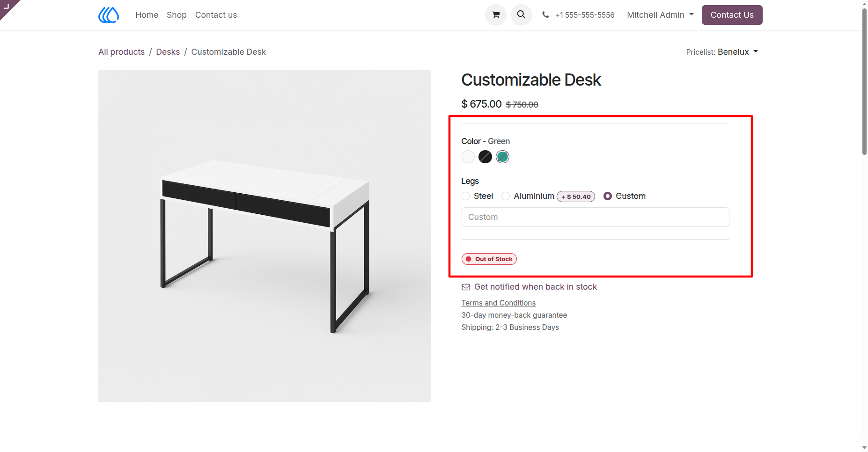Click into the Custom legs text field

(x=595, y=217)
